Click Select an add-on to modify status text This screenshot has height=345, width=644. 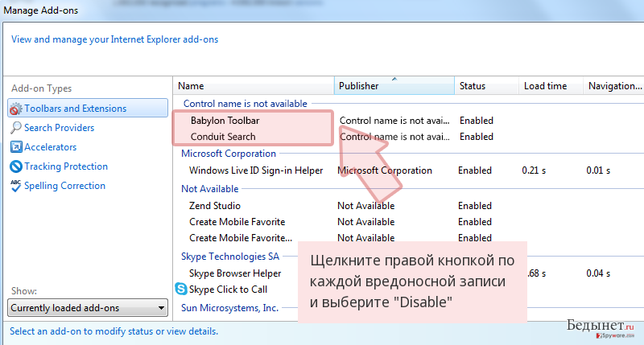[x=114, y=331]
